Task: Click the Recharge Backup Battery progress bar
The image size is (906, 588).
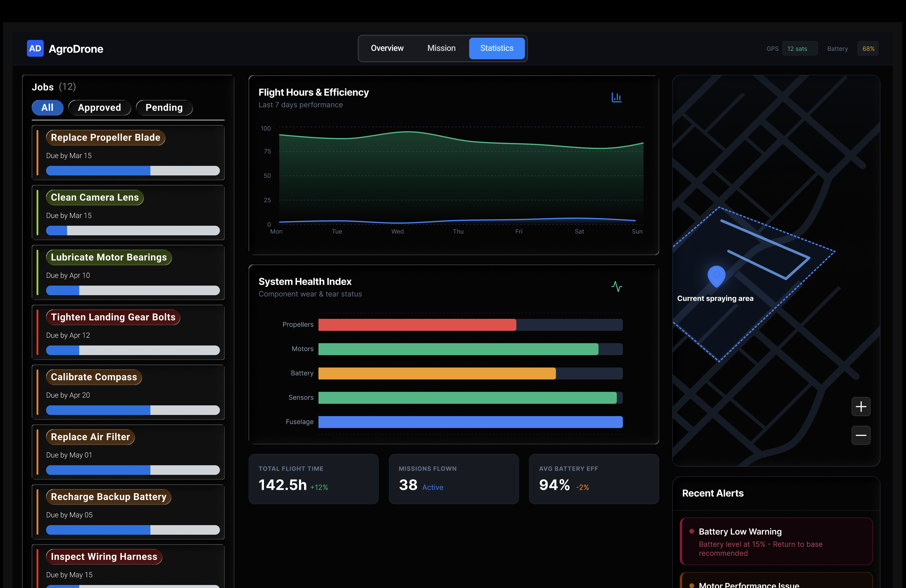Action: pos(133,530)
